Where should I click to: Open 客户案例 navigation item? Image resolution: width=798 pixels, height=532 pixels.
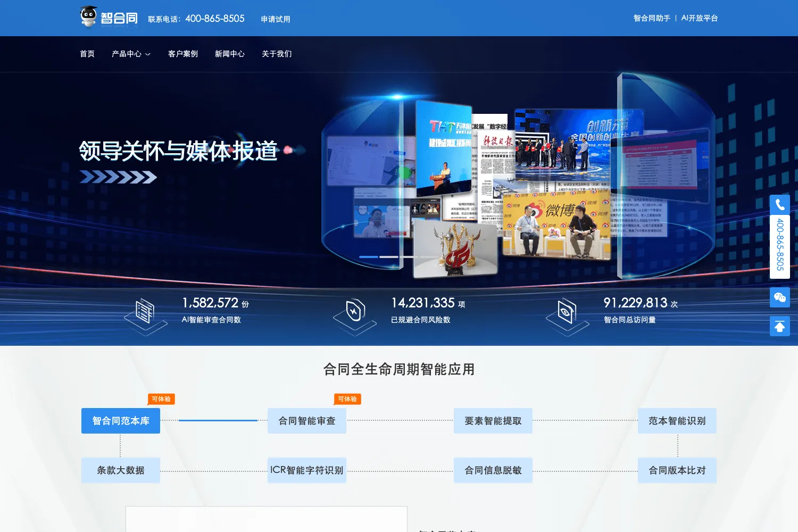[183, 54]
